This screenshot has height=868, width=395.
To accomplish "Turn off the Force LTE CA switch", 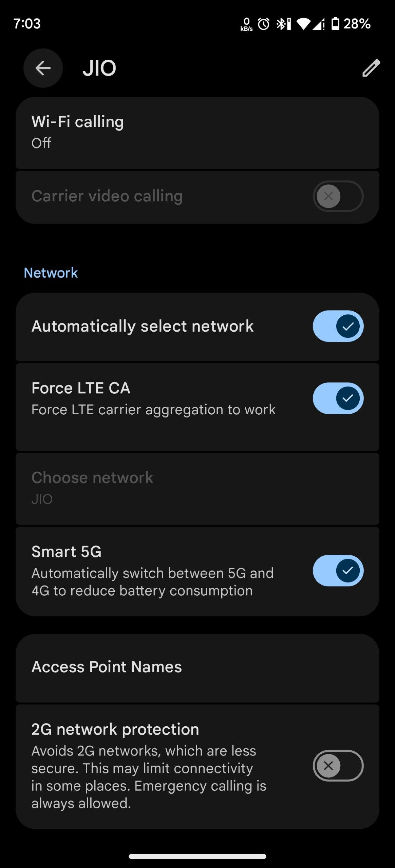I will click(338, 398).
